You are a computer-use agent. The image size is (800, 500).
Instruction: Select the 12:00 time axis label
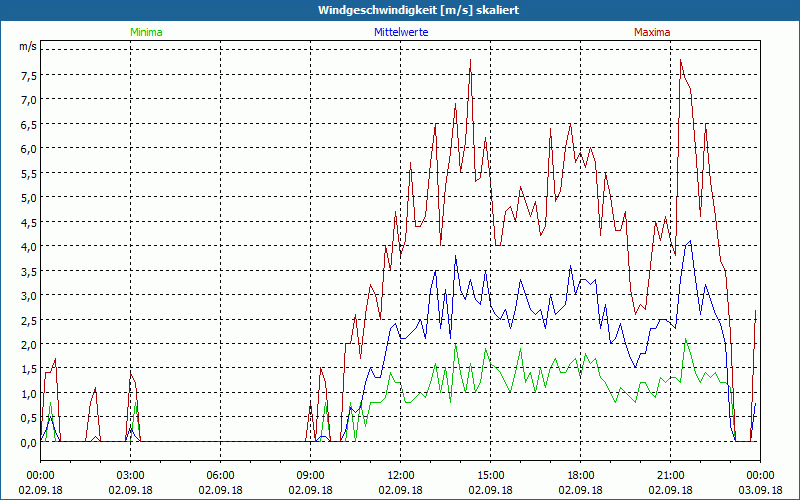click(401, 475)
